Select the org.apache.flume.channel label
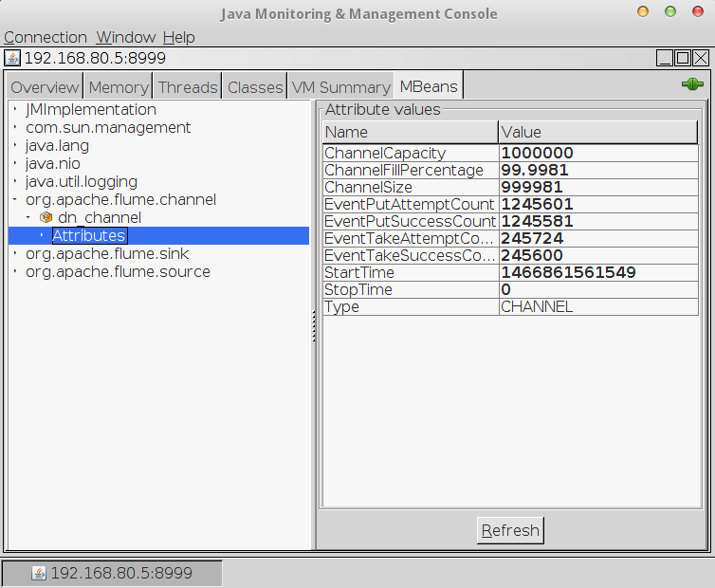Screen dimensions: 715x588 pyautogui.click(x=120, y=199)
